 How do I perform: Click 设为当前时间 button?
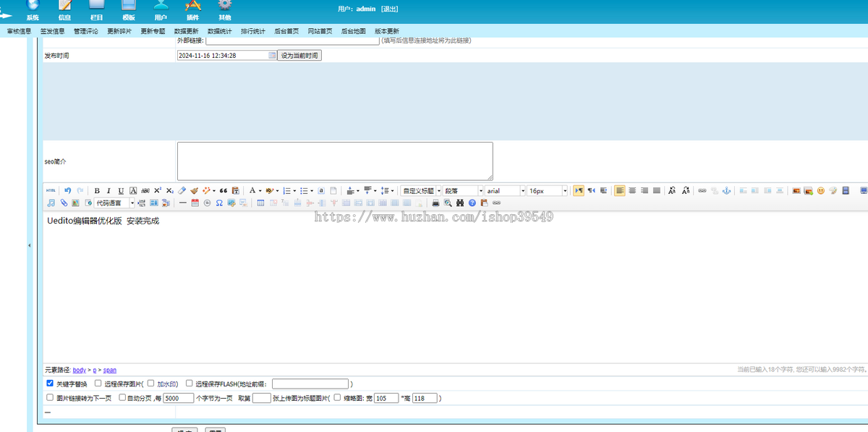(299, 55)
